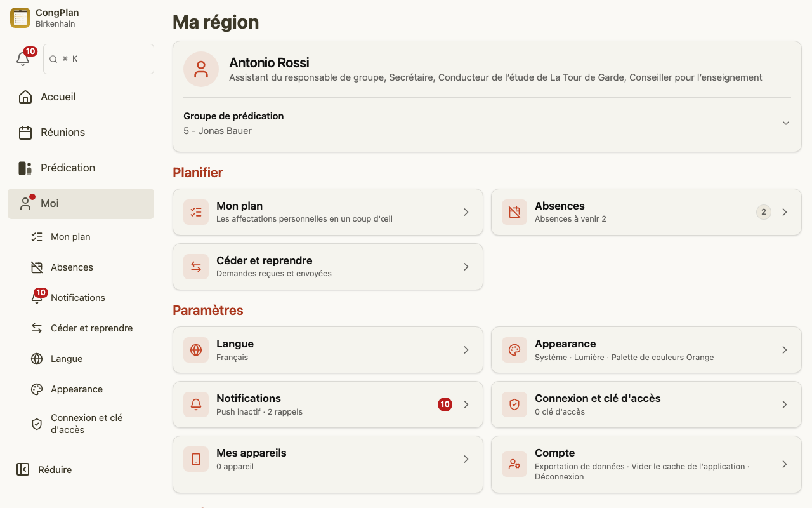Go to Accueil in the sidebar
This screenshot has width=812, height=508.
pyautogui.click(x=81, y=97)
